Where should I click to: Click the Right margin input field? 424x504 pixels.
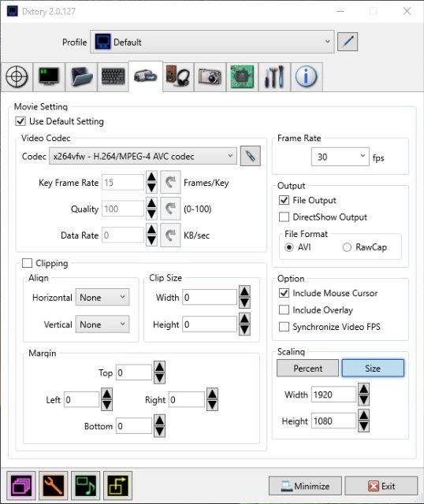click(x=187, y=399)
